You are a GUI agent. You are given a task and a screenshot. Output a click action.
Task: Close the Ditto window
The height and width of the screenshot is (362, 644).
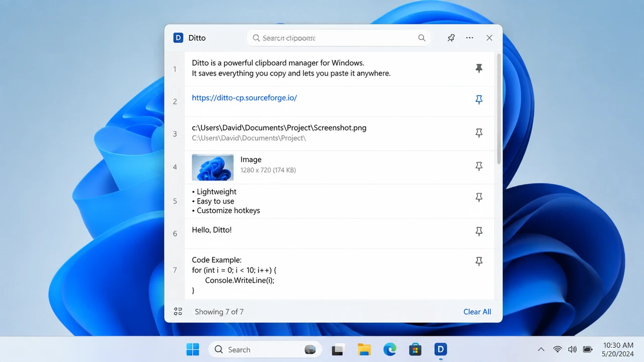[x=489, y=38]
